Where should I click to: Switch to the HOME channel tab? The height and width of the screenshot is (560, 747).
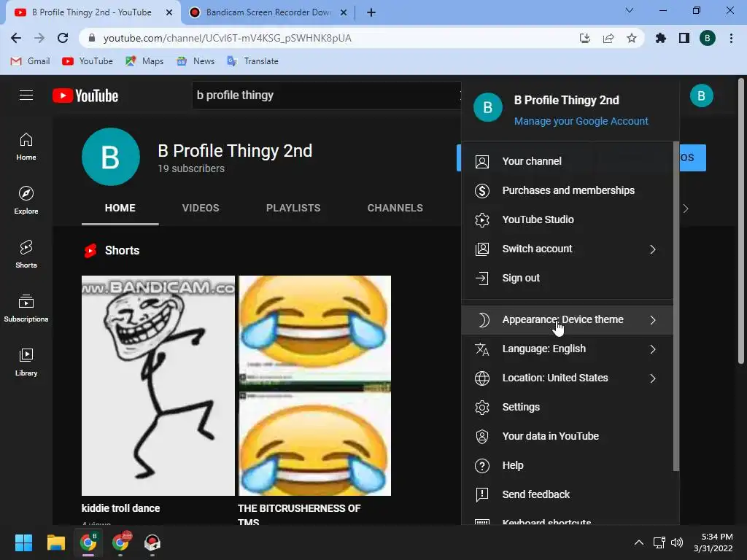coord(120,208)
